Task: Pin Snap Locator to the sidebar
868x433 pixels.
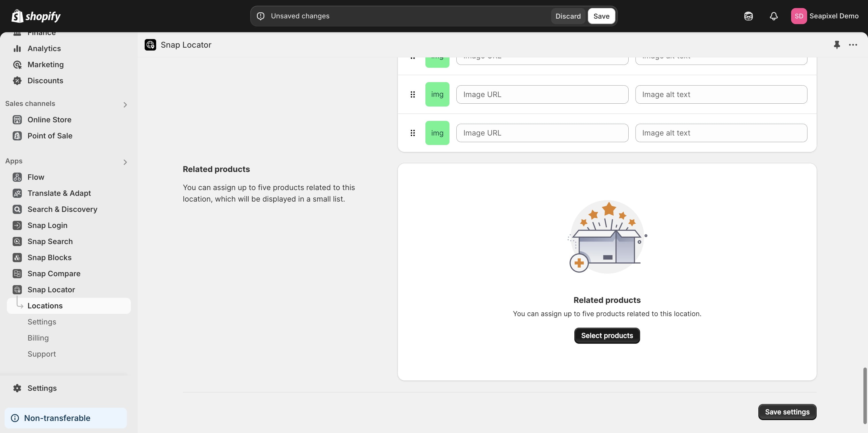Action: pyautogui.click(x=837, y=45)
